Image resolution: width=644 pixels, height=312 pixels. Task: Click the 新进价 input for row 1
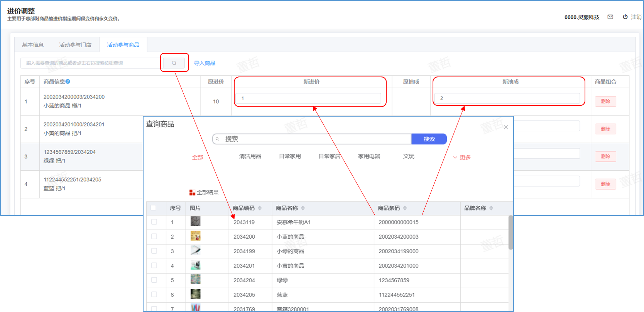click(x=308, y=98)
